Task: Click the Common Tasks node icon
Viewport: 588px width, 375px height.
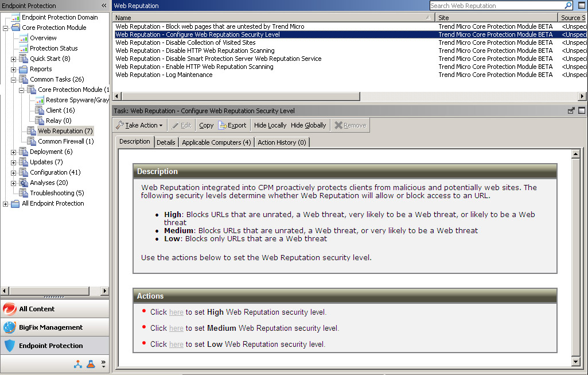Action: click(24, 79)
